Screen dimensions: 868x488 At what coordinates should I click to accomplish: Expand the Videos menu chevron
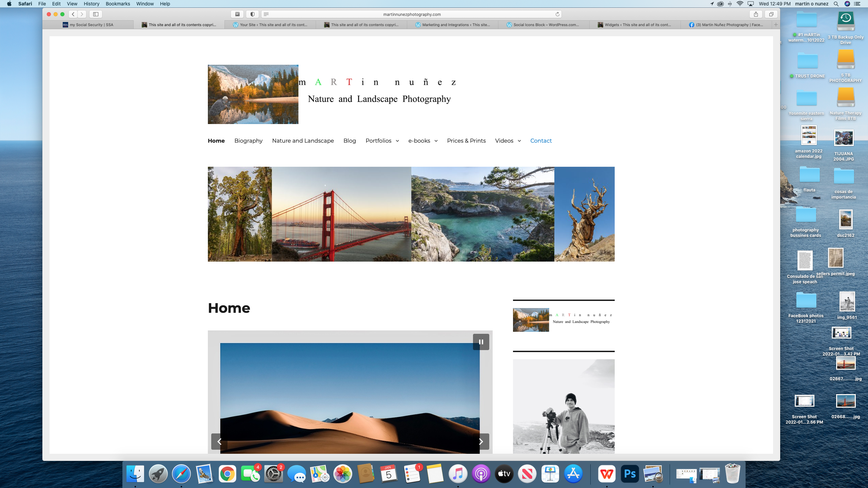click(519, 141)
